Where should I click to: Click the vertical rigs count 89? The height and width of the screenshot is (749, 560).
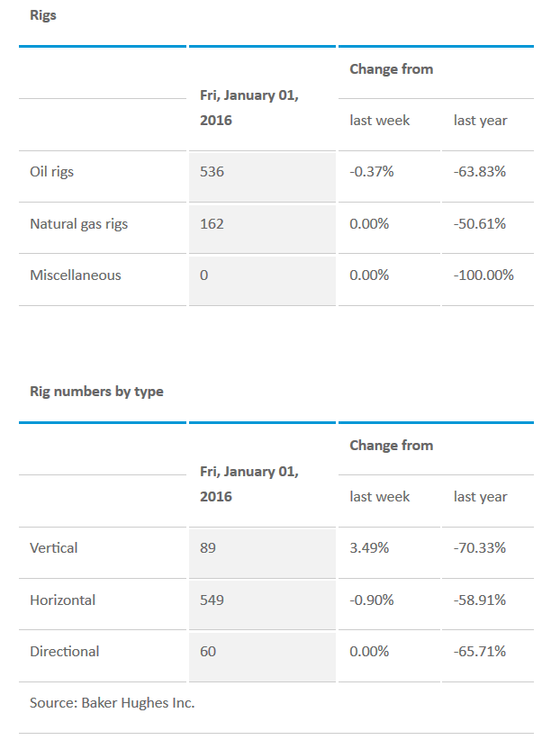click(x=208, y=547)
